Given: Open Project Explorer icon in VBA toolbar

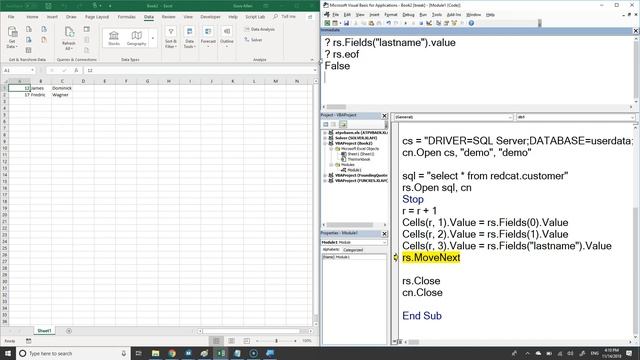Looking at the screenshot, I should point(439,23).
